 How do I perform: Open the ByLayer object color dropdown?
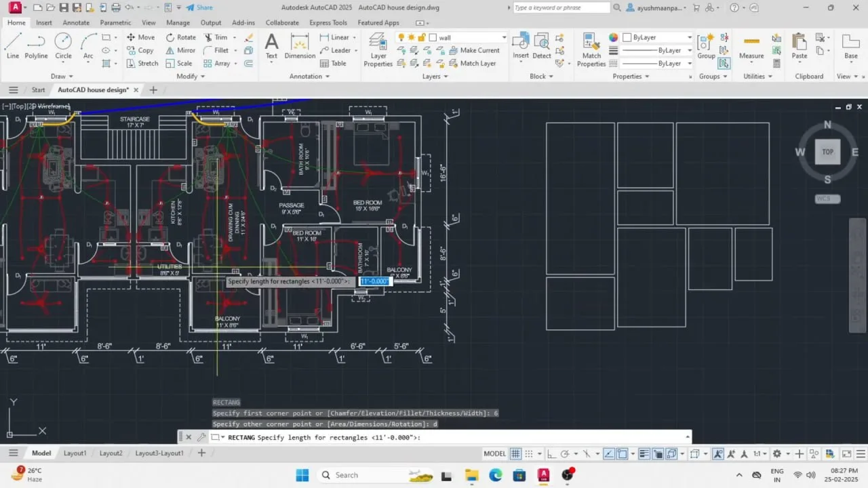(690, 37)
